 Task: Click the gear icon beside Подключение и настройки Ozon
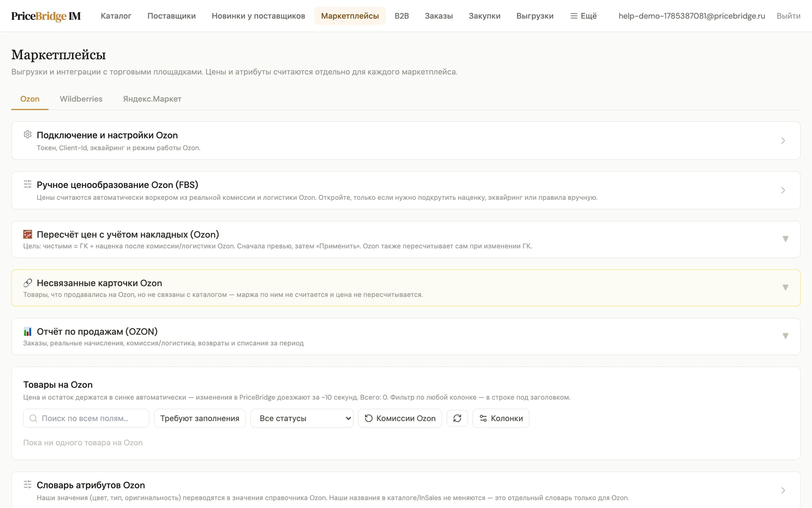point(27,135)
